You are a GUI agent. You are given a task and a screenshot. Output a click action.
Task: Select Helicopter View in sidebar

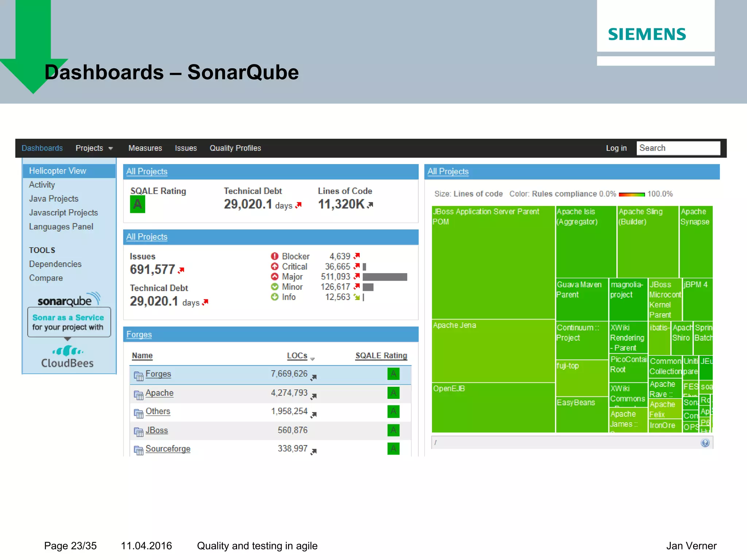coord(69,171)
